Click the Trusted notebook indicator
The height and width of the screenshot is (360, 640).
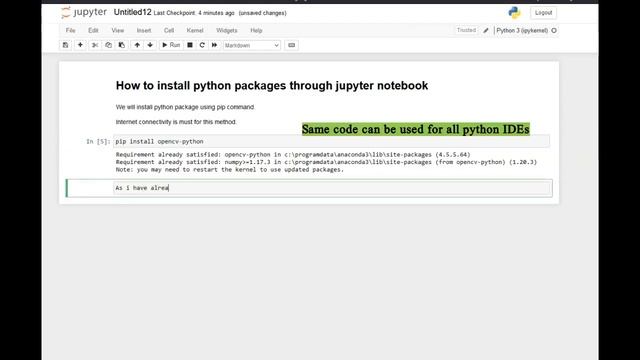pyautogui.click(x=466, y=30)
